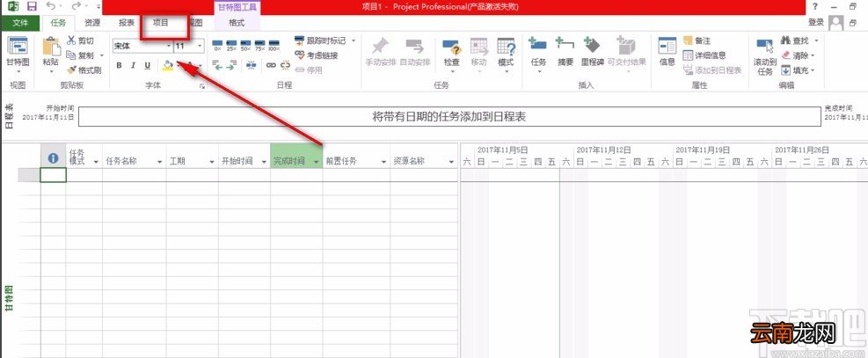Viewport: 868px width, 358px height.
Task: Click 复制 copy icon
Action: click(x=71, y=55)
